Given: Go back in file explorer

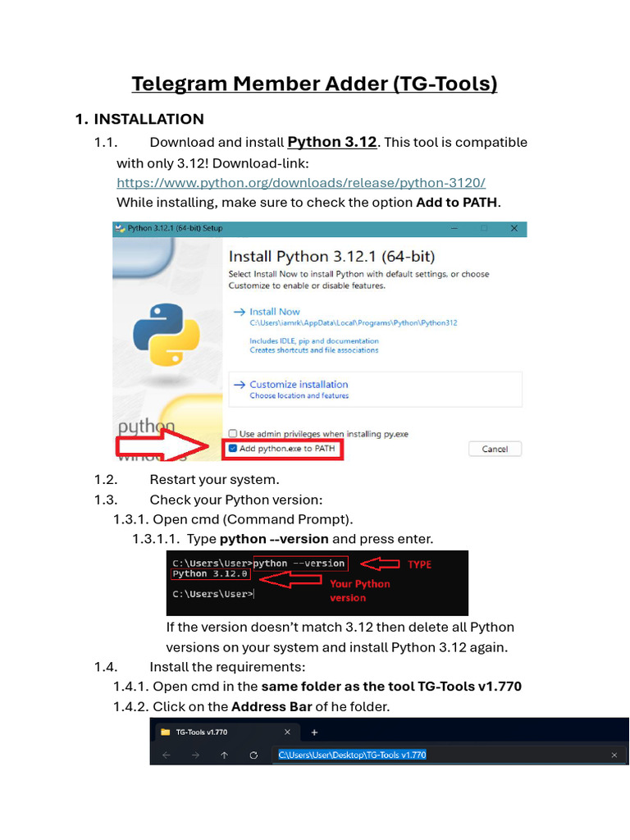Looking at the screenshot, I should [166, 755].
